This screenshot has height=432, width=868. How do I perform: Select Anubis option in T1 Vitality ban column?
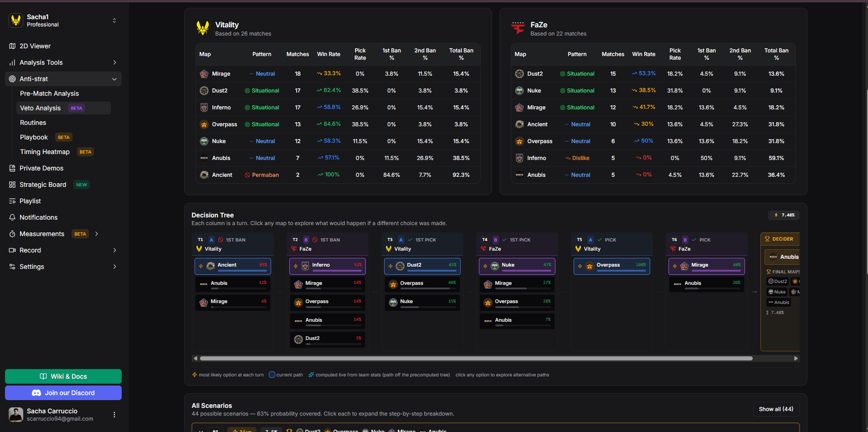click(233, 284)
